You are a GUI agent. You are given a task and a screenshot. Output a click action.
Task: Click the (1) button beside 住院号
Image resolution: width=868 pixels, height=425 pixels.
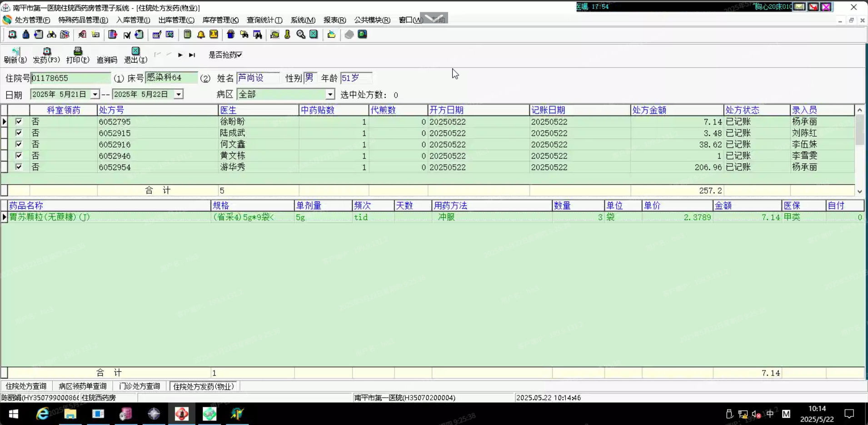tap(119, 79)
